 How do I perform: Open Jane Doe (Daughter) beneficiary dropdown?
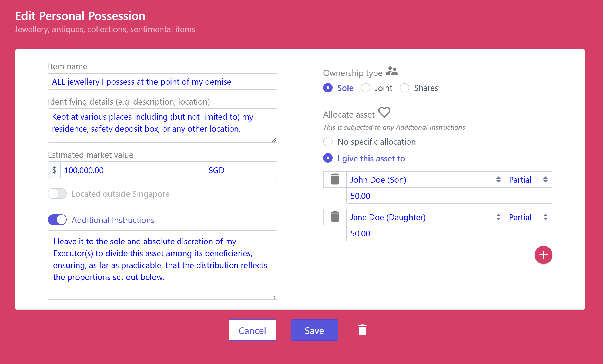[426, 217]
